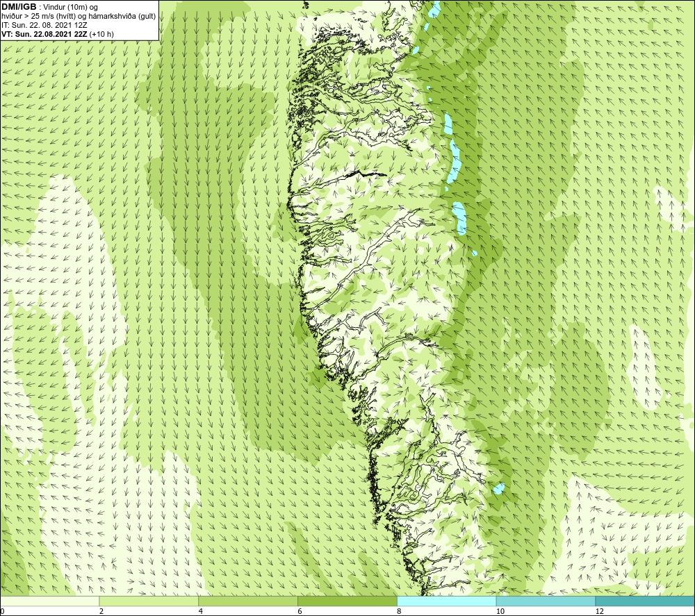The height and width of the screenshot is (616, 695).
Task: Click the color scale label '12'
Action: pos(600,612)
